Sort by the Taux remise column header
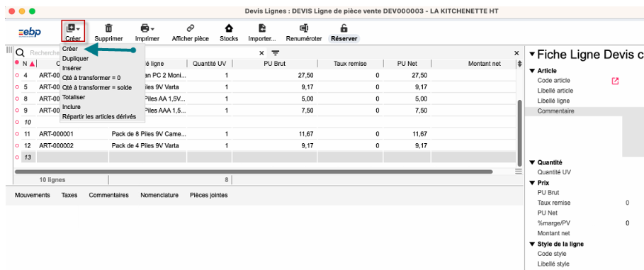Image resolution: width=644 pixels, height=270 pixels. tap(351, 64)
